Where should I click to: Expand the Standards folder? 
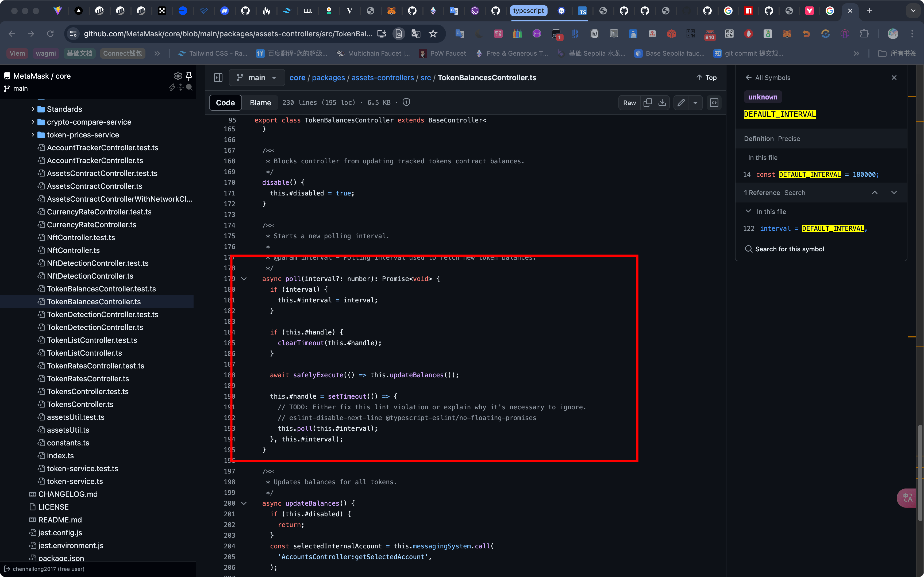[x=33, y=109]
